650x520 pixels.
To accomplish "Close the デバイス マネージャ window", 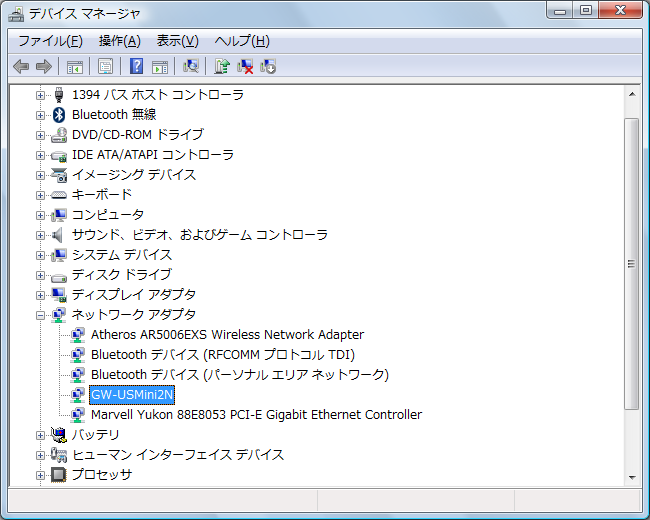I will tap(620, 10).
